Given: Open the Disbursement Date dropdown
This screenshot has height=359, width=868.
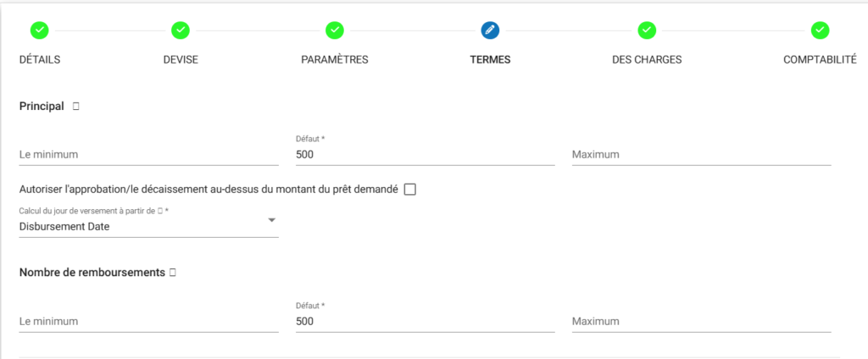Looking at the screenshot, I should point(144,226).
